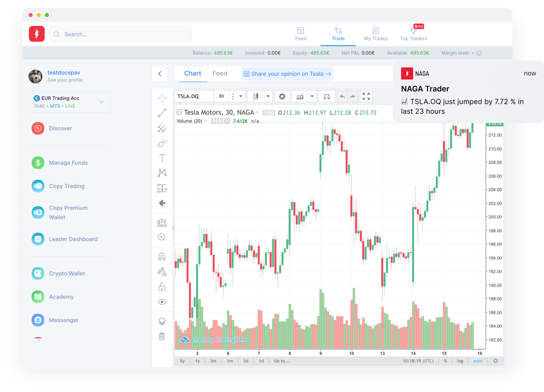
Task: Toggle stay in drawing mode
Action: coord(162,272)
